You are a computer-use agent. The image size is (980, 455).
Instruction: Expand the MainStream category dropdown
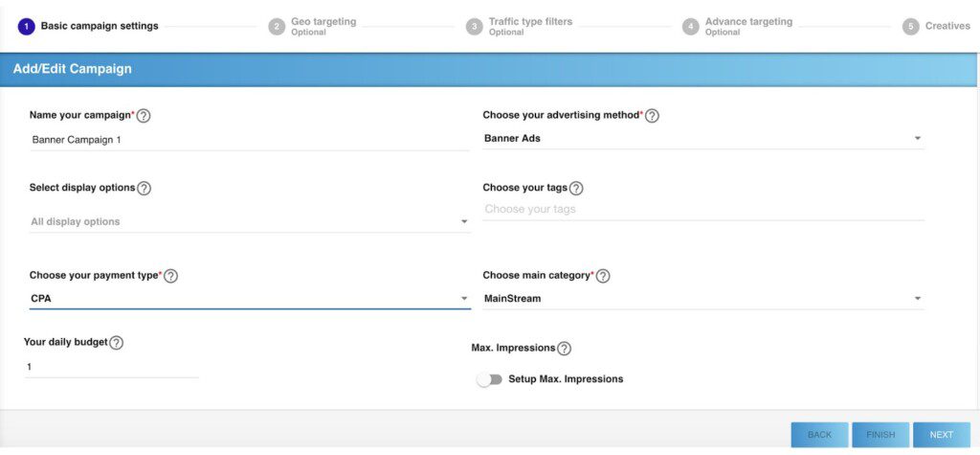point(702,299)
